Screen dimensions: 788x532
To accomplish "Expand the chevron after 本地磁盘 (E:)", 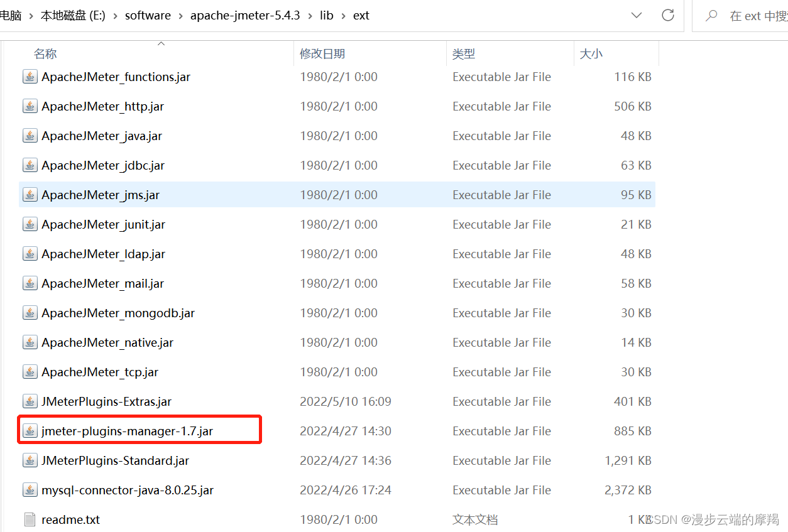I will click(116, 16).
